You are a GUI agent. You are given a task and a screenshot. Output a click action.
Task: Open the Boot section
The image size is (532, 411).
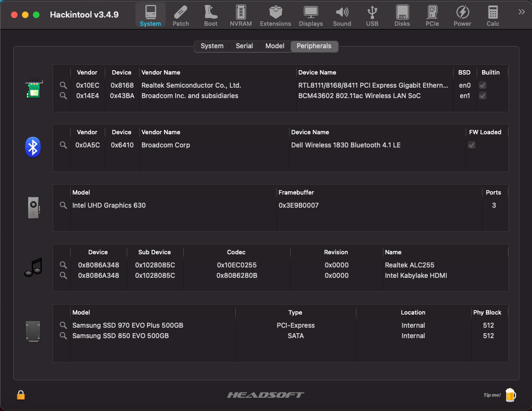(211, 15)
